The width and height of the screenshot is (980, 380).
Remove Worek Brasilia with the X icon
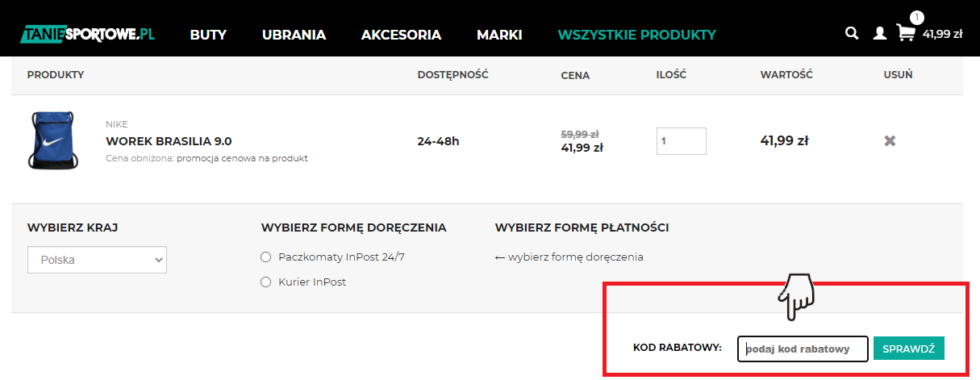click(x=890, y=140)
